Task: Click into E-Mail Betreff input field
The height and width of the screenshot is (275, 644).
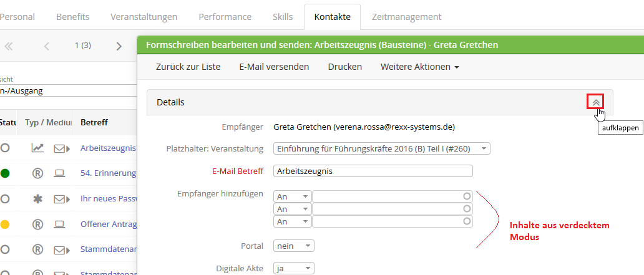Action: click(373, 171)
